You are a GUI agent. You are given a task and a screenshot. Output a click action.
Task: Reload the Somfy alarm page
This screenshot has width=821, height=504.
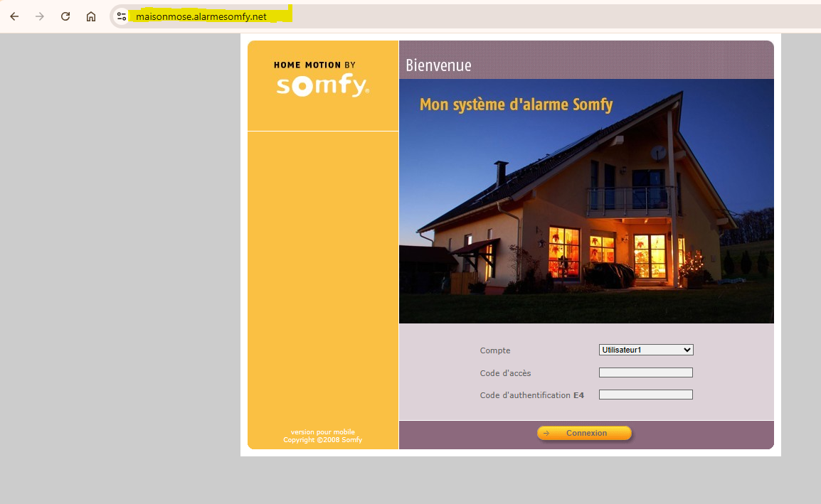point(65,16)
